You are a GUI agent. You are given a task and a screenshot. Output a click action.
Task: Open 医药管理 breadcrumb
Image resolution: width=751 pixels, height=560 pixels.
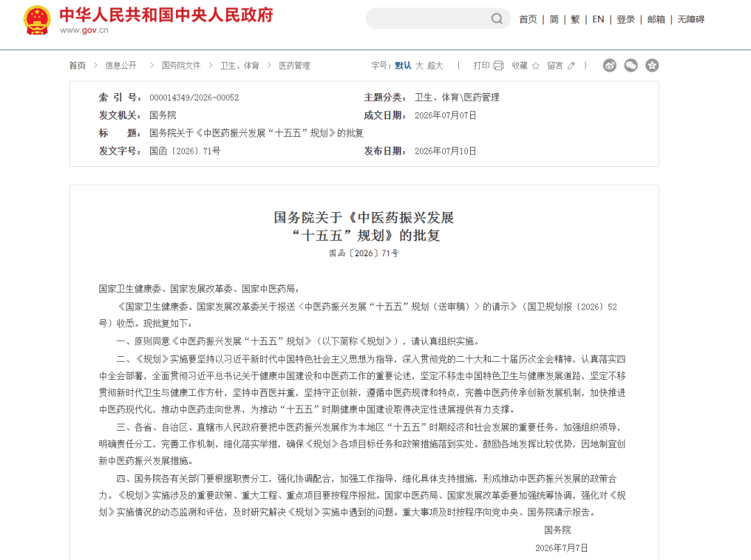point(295,65)
